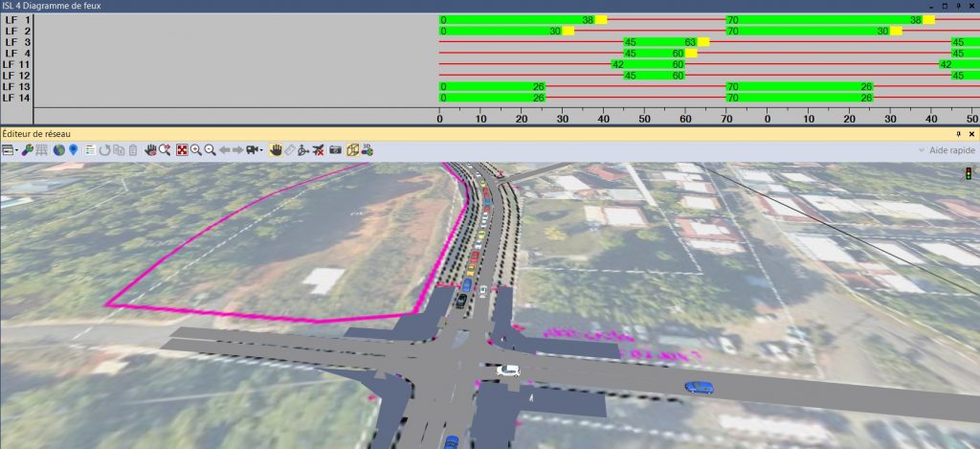980x449 pixels.
Task: Expand the camera position dropdown arrow
Action: [263, 150]
